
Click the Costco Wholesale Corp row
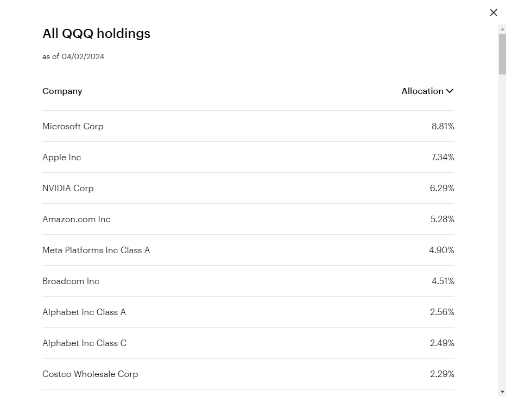coord(90,374)
